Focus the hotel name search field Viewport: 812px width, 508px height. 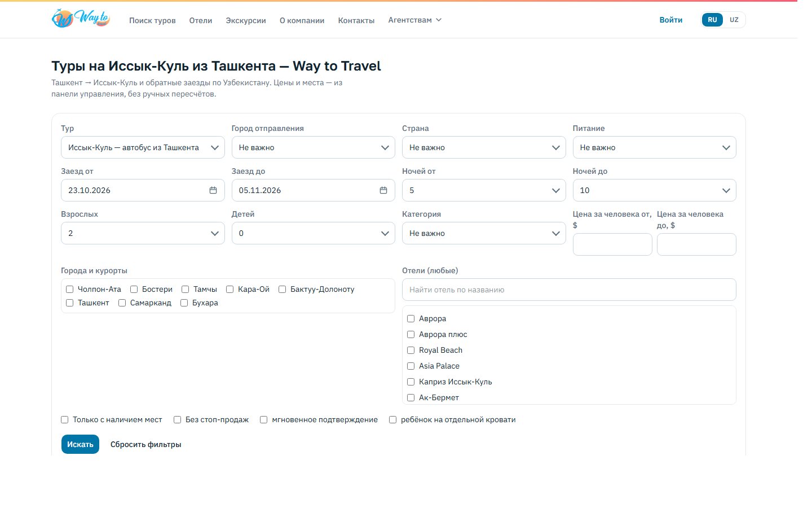569,290
